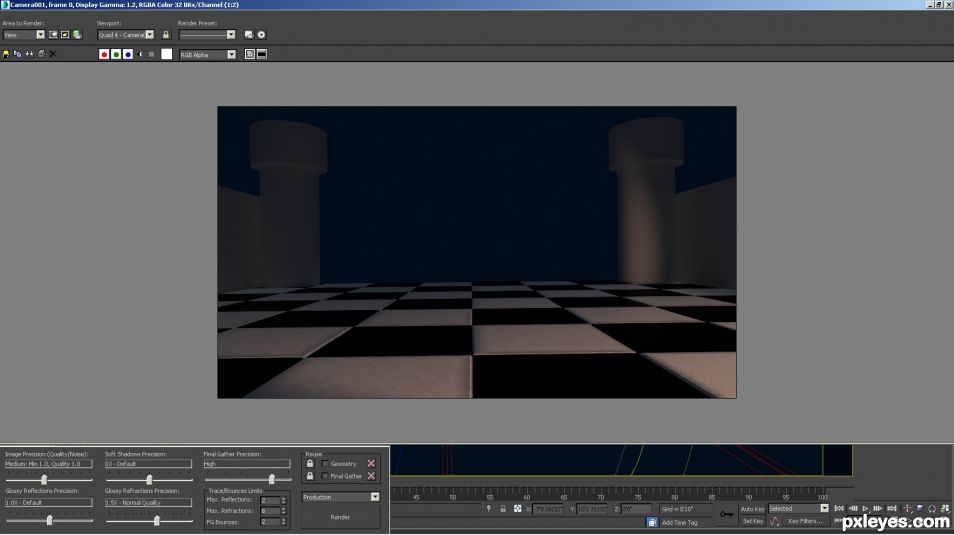
Task: Click the large Set Keys key icon
Action: [726, 514]
